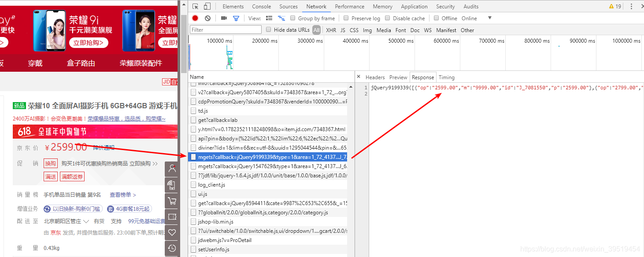The width and height of the screenshot is (644, 257).
Task: Click the 穿戴 navigation item
Action: [x=35, y=63]
